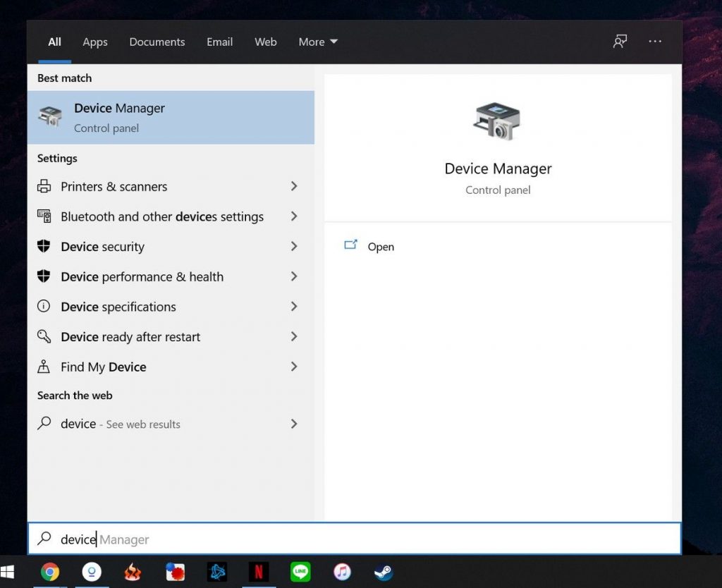The height and width of the screenshot is (588, 722).
Task: Select the Web search tab
Action: pos(265,42)
